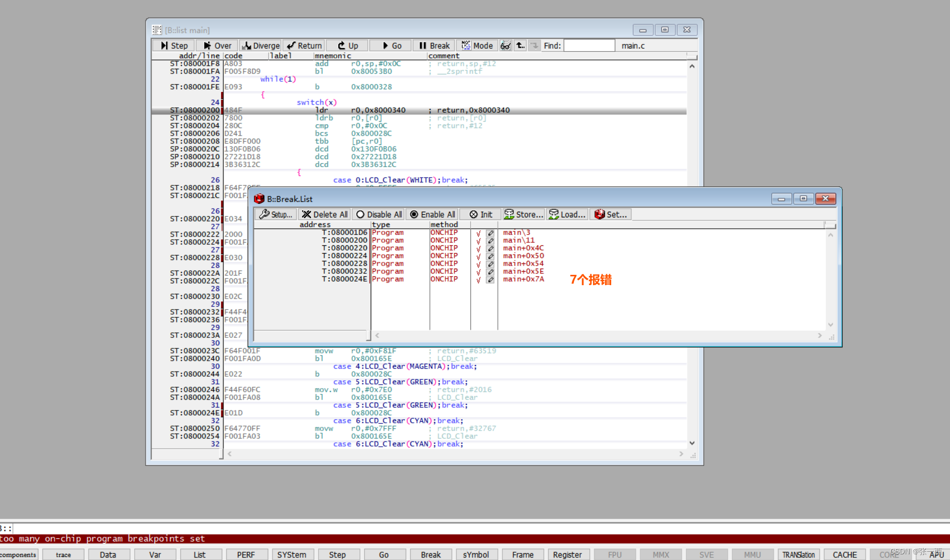
Task: Click the Go button in the list main toolbar
Action: (391, 46)
